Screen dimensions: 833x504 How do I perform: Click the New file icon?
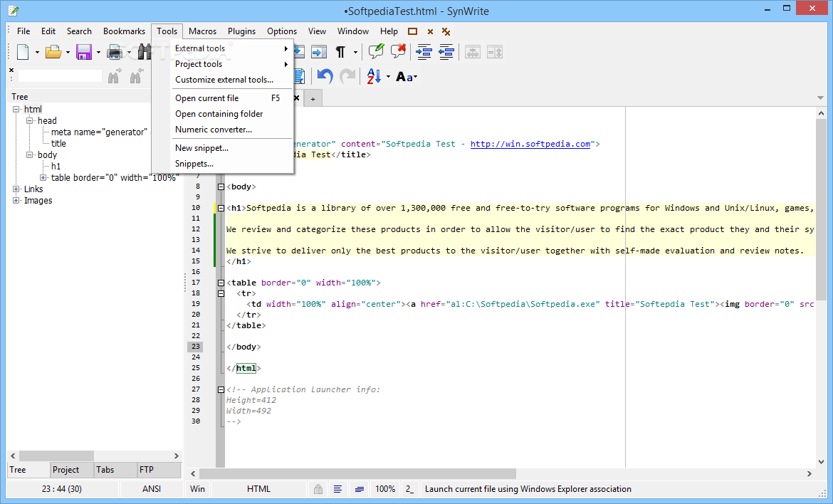[x=23, y=52]
